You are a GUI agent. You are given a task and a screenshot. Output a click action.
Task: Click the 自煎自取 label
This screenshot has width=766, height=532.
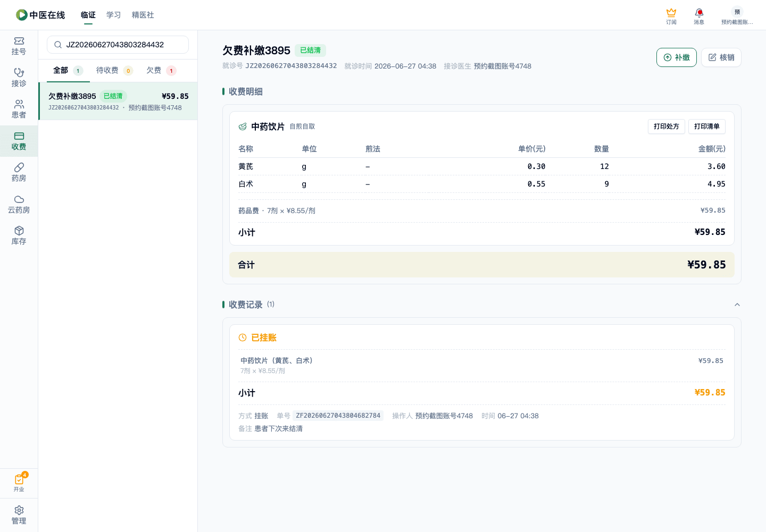pyautogui.click(x=302, y=126)
